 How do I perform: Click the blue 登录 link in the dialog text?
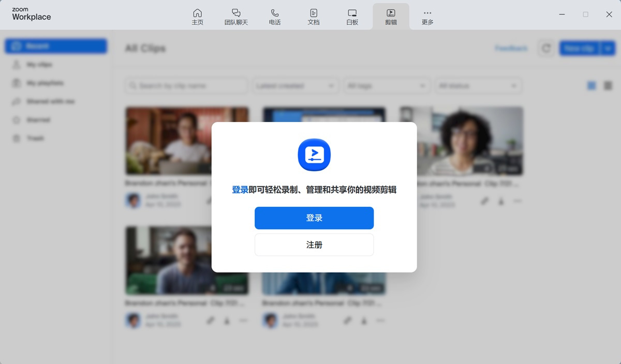pyautogui.click(x=240, y=190)
